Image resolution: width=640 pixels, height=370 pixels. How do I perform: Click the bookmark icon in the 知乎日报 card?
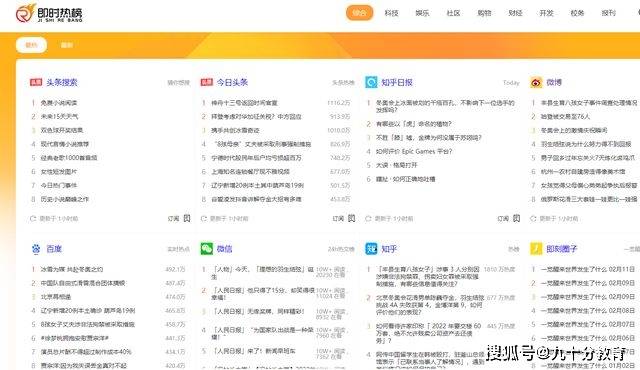click(516, 218)
